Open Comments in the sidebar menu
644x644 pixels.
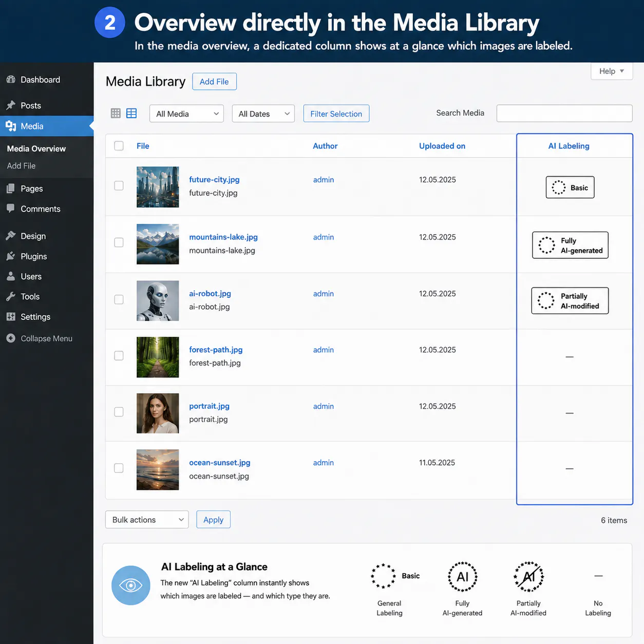coord(41,209)
